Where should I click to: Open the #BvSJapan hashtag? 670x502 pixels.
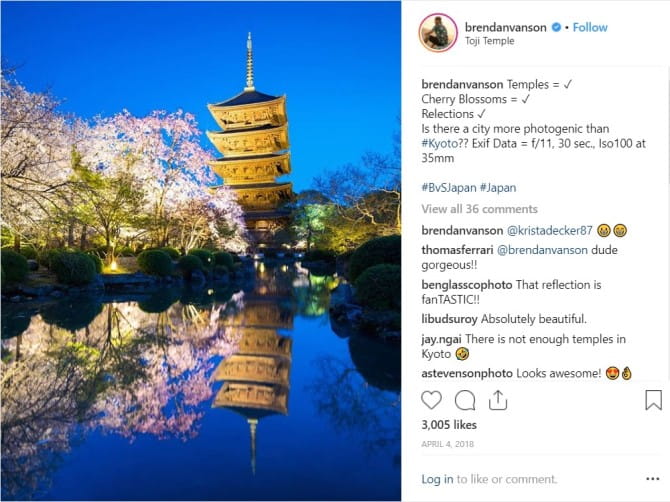449,188
